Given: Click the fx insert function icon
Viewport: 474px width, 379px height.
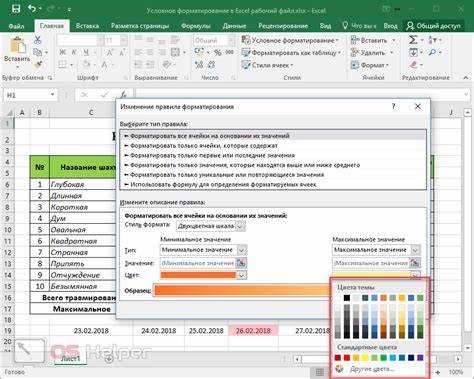Looking at the screenshot, I should [x=123, y=95].
